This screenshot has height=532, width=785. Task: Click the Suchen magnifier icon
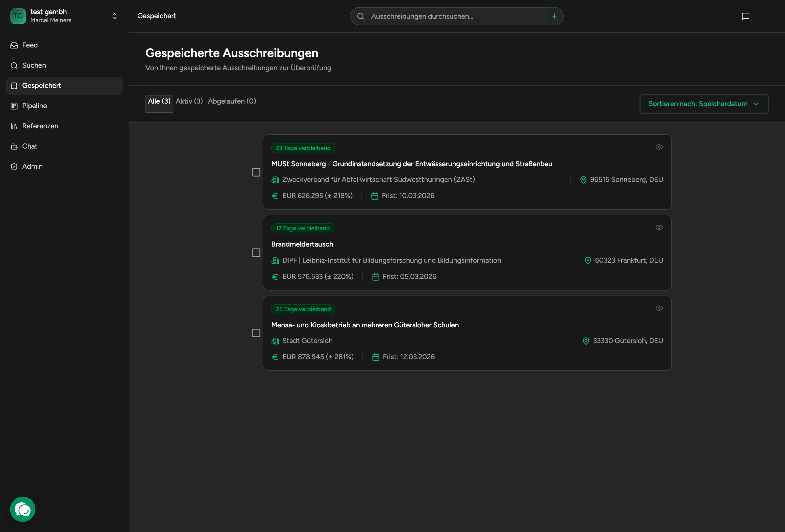pyautogui.click(x=14, y=65)
